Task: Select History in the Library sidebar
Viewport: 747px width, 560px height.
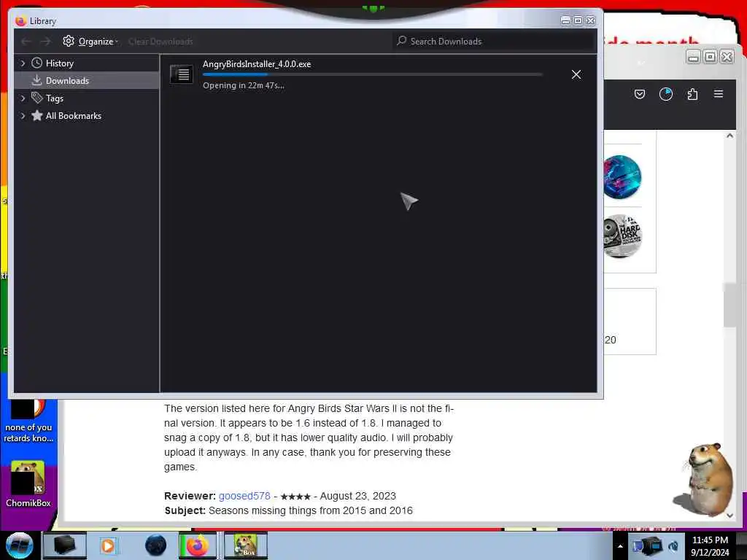Action: click(59, 63)
